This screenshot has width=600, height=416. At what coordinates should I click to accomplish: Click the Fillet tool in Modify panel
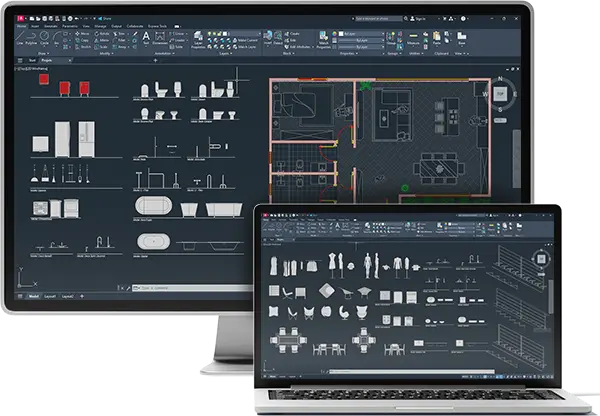119,40
